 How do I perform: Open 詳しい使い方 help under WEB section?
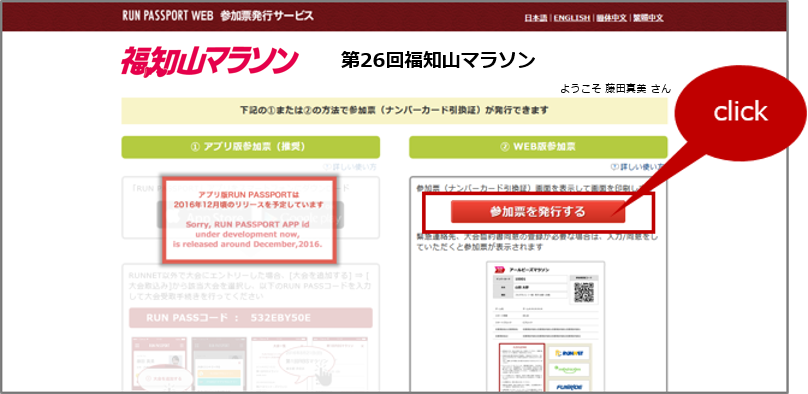click(637, 167)
